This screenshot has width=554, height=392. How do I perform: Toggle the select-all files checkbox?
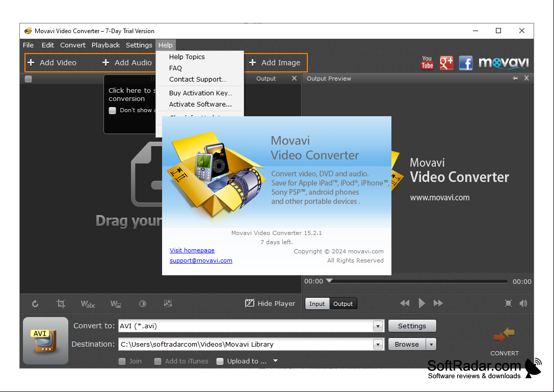(x=28, y=79)
